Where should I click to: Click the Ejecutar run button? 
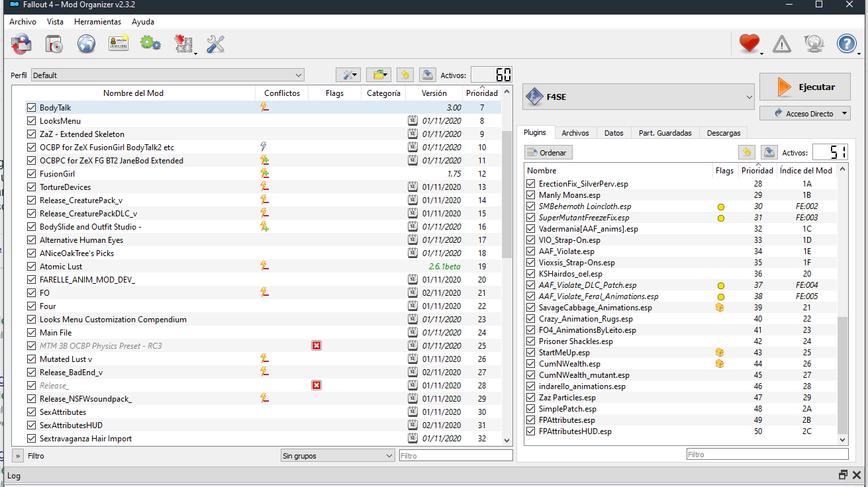coord(804,87)
